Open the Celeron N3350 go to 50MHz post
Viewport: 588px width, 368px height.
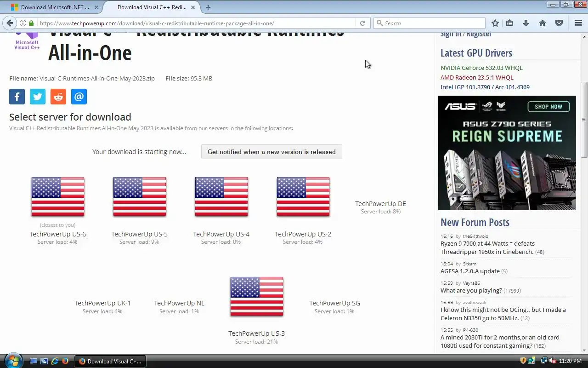coord(503,314)
